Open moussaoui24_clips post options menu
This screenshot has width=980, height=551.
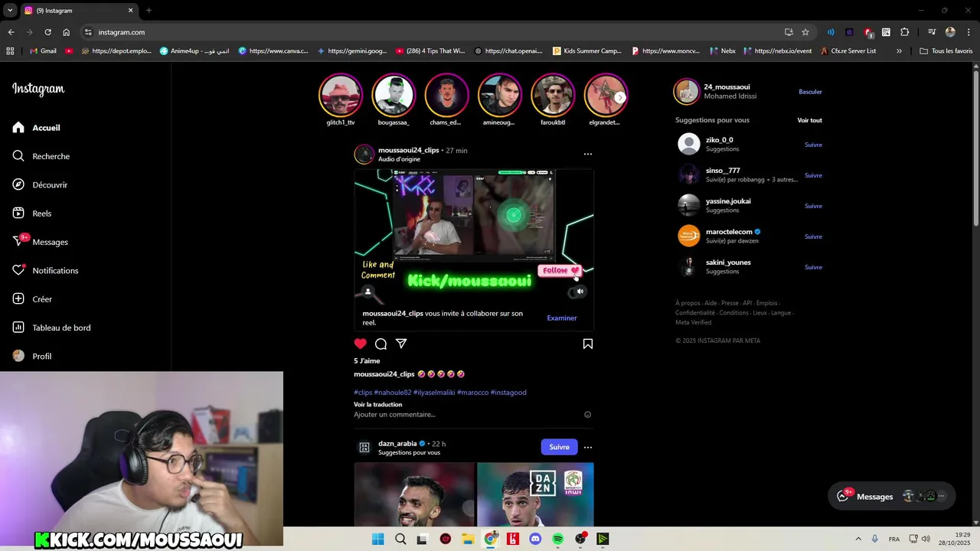pos(588,154)
